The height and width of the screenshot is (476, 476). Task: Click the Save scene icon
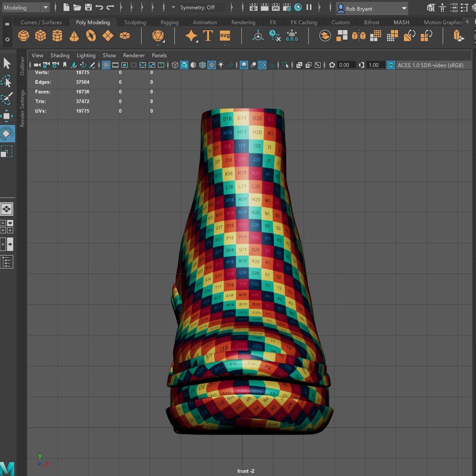click(x=88, y=7)
